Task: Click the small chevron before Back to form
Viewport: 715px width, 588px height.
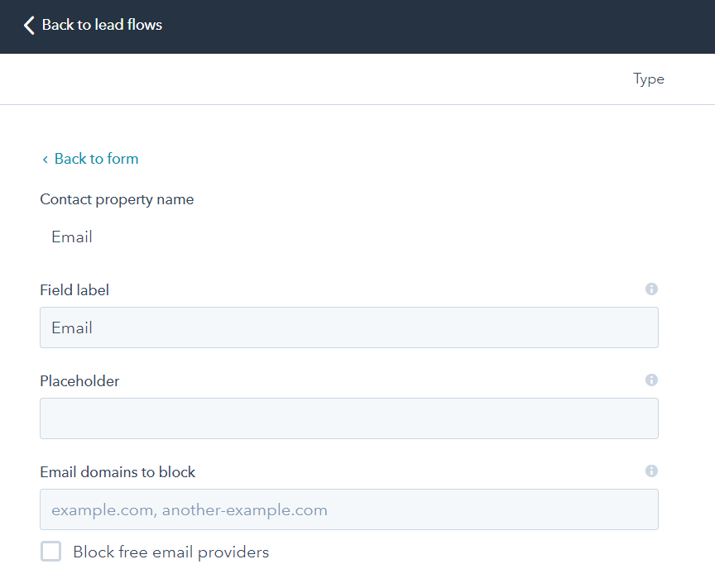Action: click(x=45, y=160)
